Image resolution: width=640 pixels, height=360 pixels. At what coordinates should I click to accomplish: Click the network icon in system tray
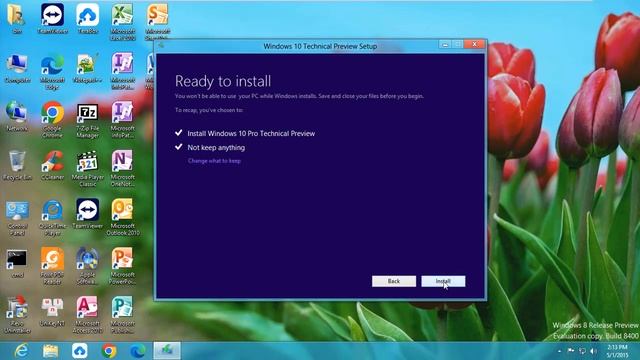tap(582, 351)
